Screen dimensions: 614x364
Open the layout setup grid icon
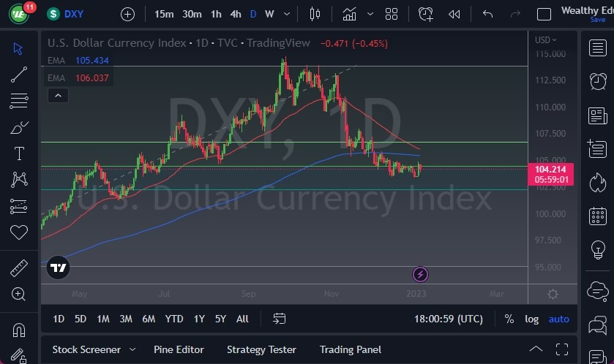[x=392, y=14]
